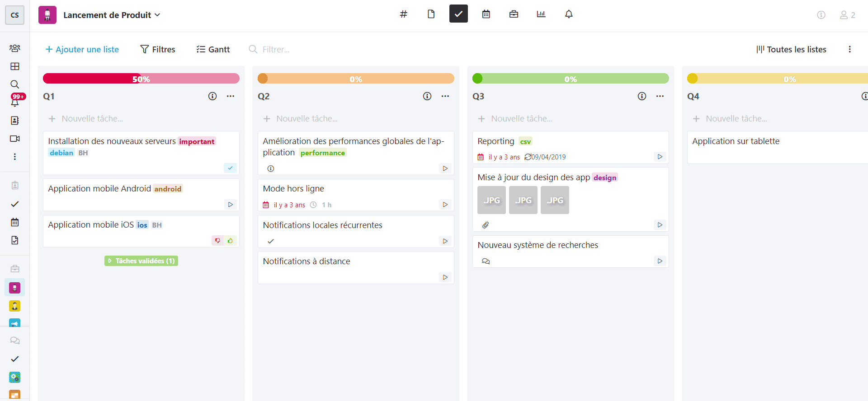
Task: Open the team members sidebar icon
Action: [14, 48]
